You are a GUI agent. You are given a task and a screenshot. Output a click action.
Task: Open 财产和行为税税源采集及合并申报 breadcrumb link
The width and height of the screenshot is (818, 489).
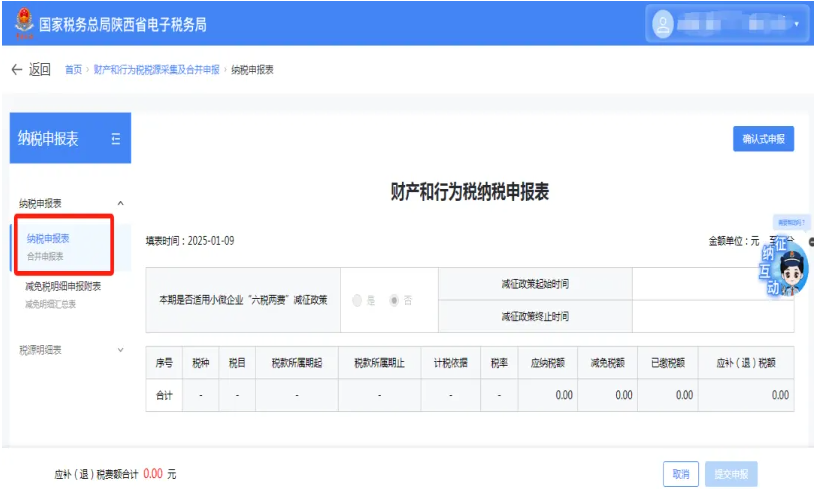click(156, 70)
